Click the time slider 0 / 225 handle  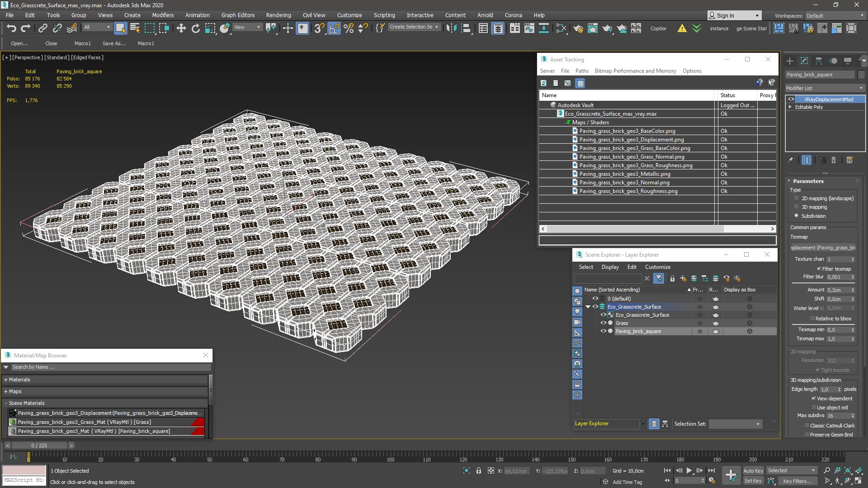pos(39,446)
